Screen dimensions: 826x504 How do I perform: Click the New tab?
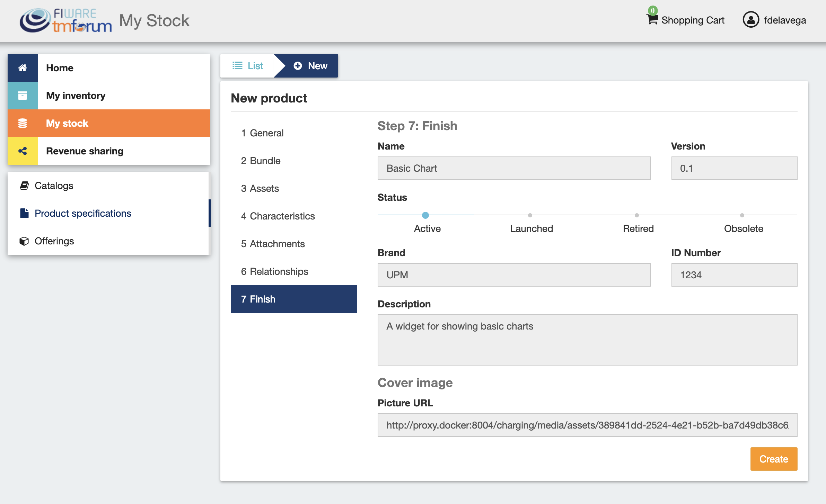point(310,65)
